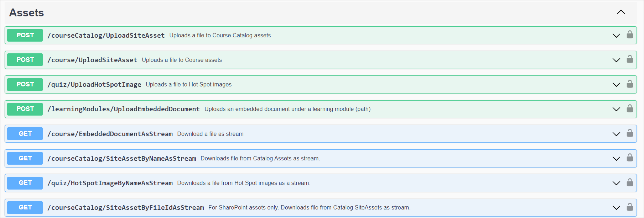This screenshot has height=218, width=644.
Task: Click GET badge for /quiz/HotSpotImageByNameAsStream
Action: pyautogui.click(x=25, y=183)
